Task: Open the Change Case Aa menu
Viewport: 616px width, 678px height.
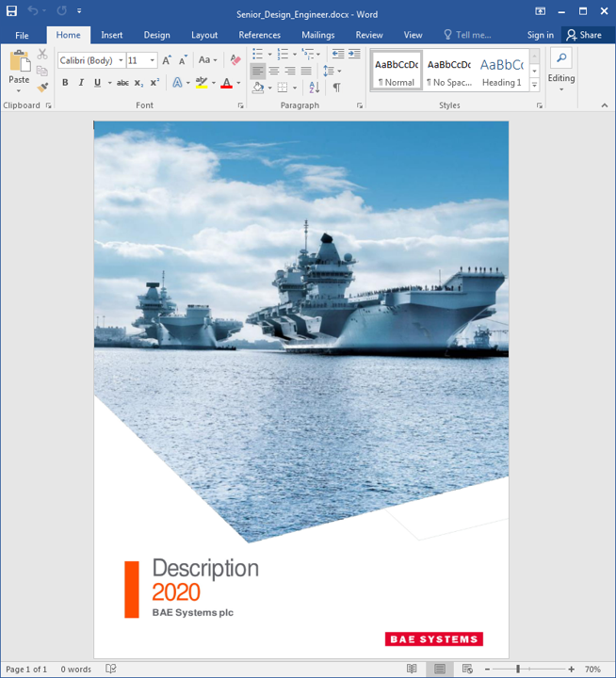Action: [x=207, y=60]
